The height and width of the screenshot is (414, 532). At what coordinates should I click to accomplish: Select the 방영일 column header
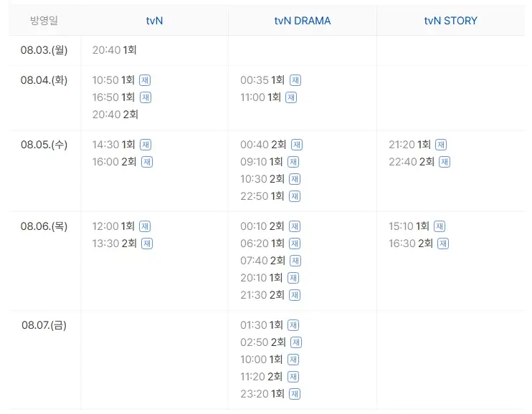click(x=44, y=20)
